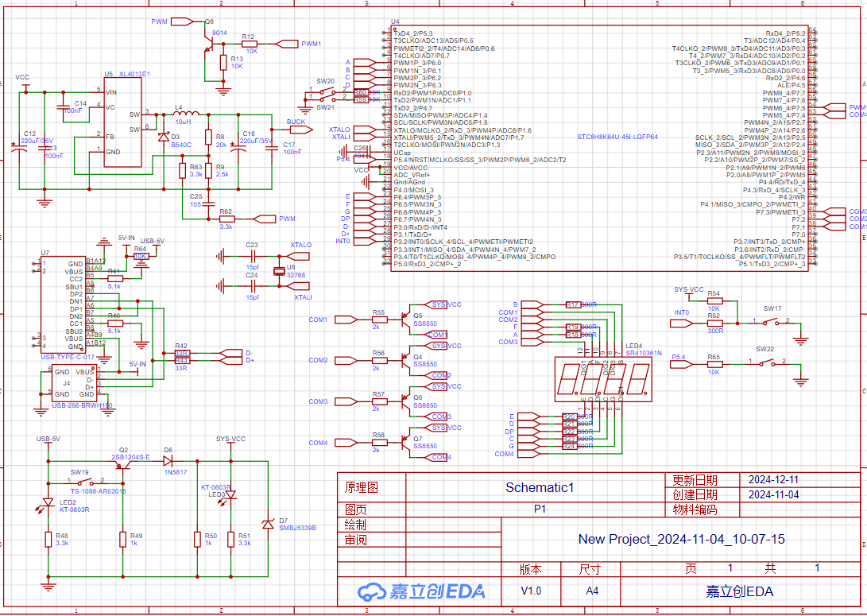This screenshot has width=867, height=616.
Task: Click resistor R48 3.3k
Action: 48,539
